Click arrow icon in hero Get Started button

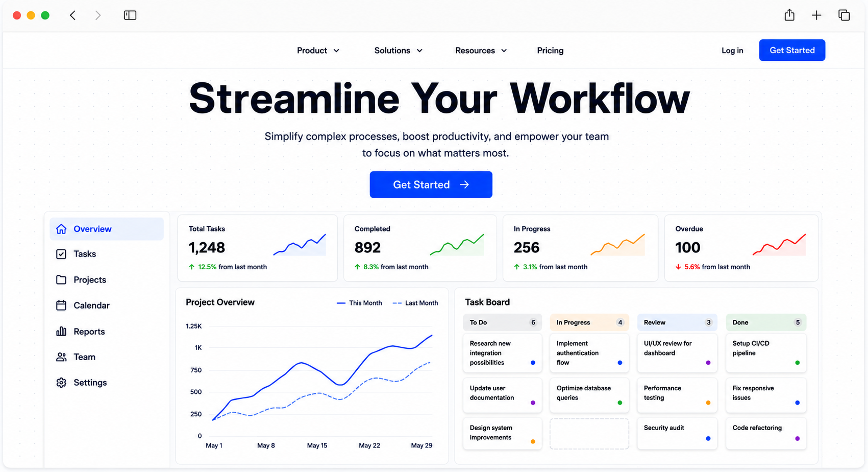tap(464, 184)
